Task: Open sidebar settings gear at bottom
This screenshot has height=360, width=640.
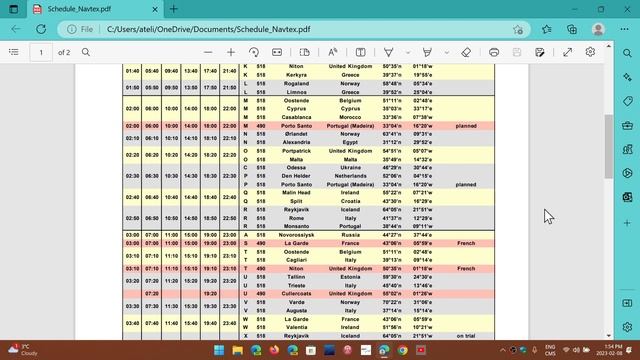Action: click(627, 327)
